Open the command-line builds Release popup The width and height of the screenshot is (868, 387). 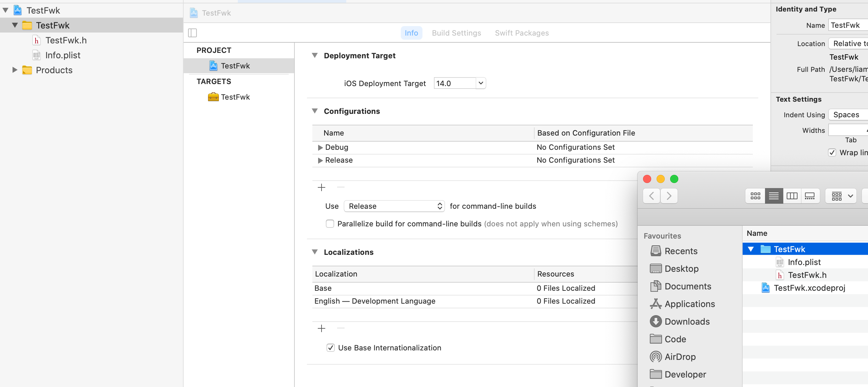coord(394,206)
